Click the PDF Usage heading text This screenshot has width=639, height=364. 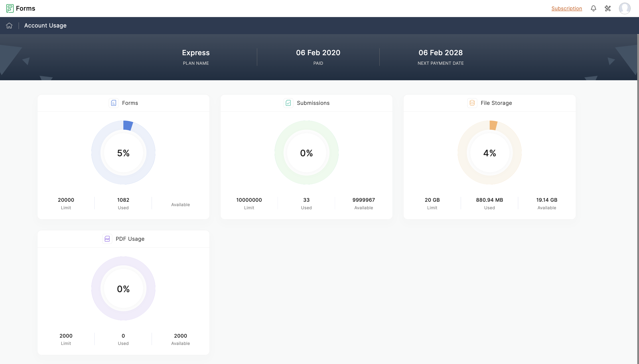[x=130, y=239]
